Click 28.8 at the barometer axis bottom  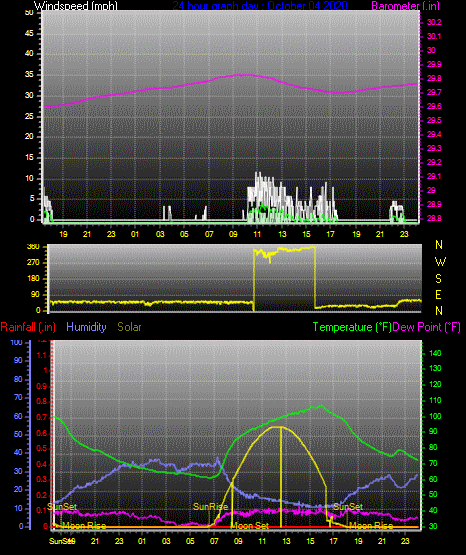tap(434, 218)
